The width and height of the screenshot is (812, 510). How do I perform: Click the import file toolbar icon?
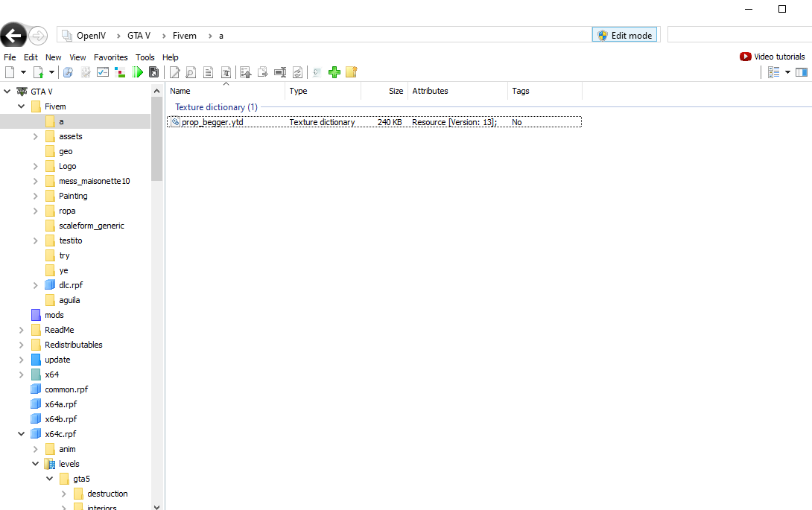[38, 72]
